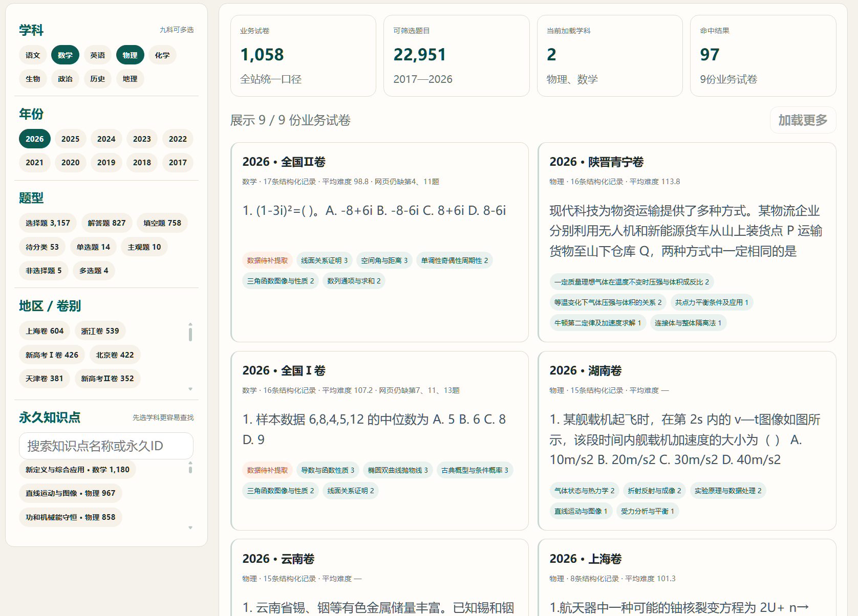Select the 2018 year filter
This screenshot has height=616, width=858.
click(x=142, y=163)
